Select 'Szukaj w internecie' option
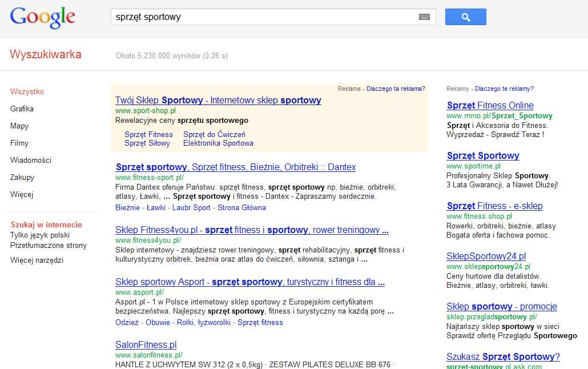The image size is (588, 369). click(x=46, y=224)
